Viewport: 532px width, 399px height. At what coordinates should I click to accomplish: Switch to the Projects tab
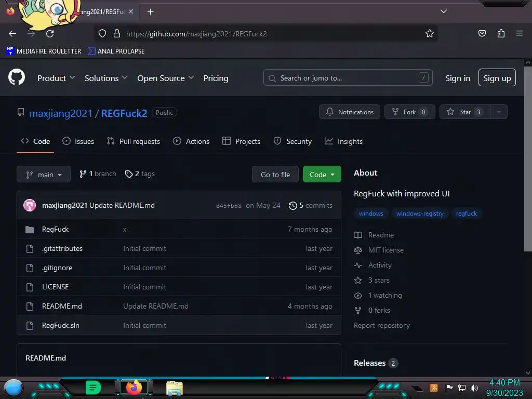[241, 141]
